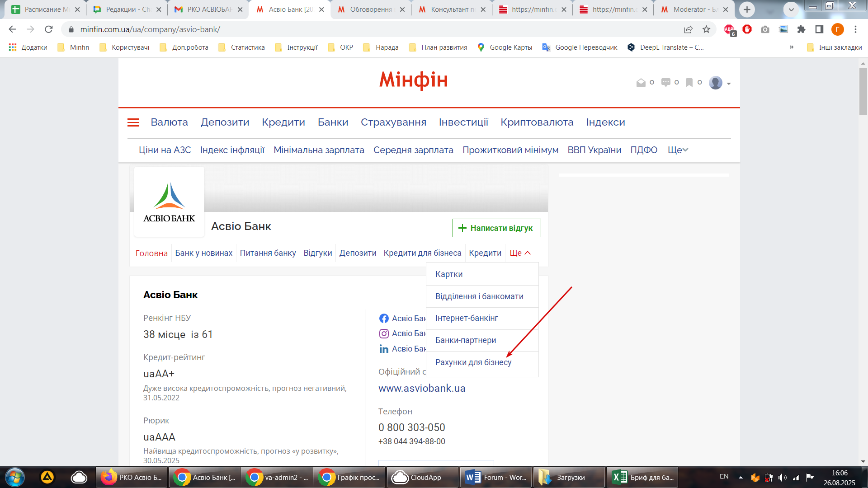Open the Ціни на АЗС link

[165, 150]
